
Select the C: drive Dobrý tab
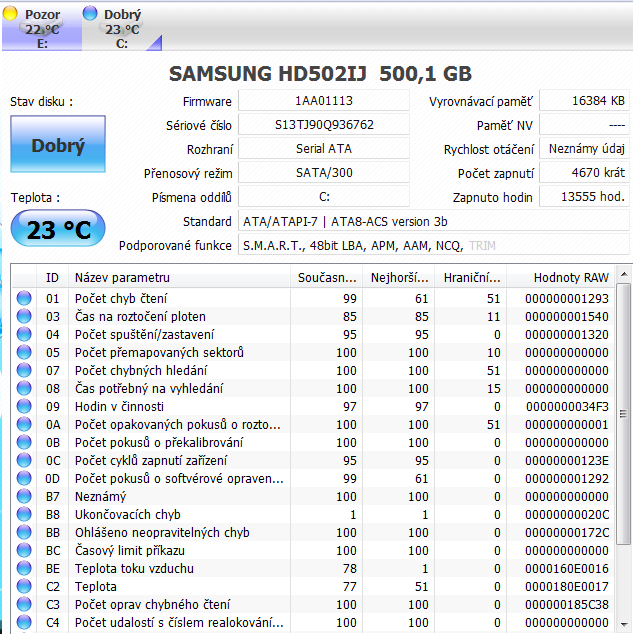(122, 28)
